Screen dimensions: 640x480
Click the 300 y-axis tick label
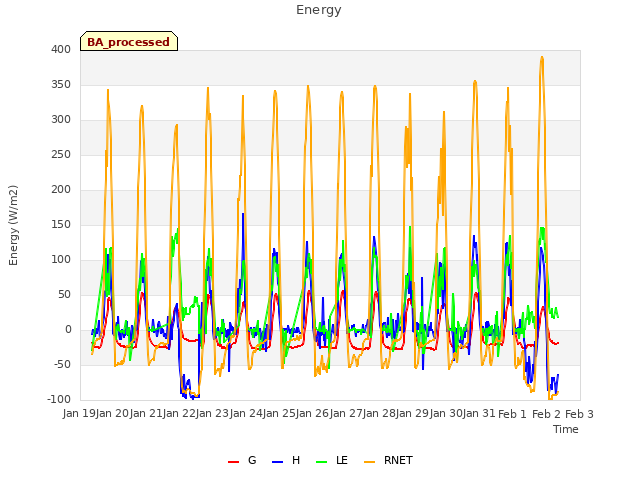click(x=61, y=120)
